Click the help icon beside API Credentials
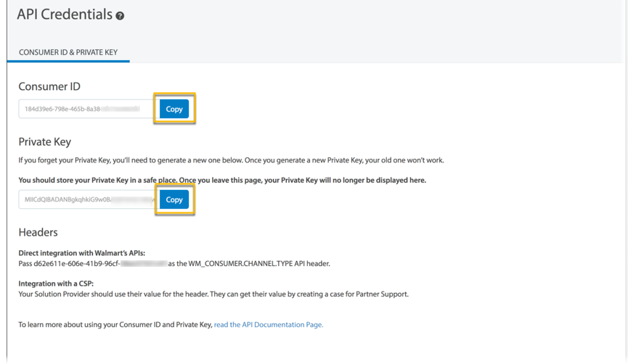 click(x=120, y=16)
